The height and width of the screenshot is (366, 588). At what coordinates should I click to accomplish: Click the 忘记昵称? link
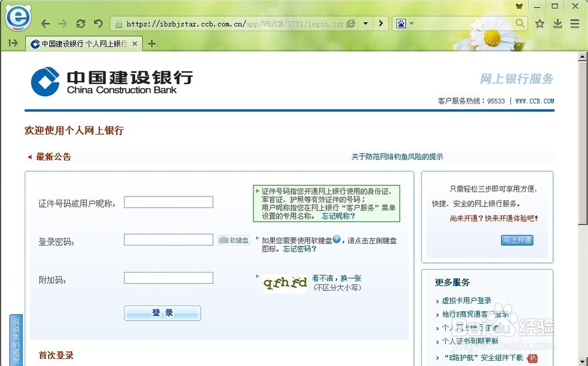pyautogui.click(x=338, y=216)
